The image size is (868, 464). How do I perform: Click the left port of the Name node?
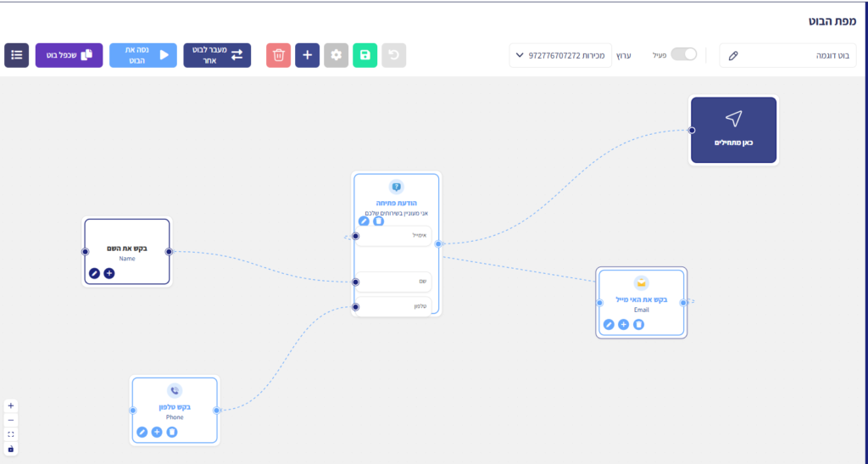pos(86,252)
